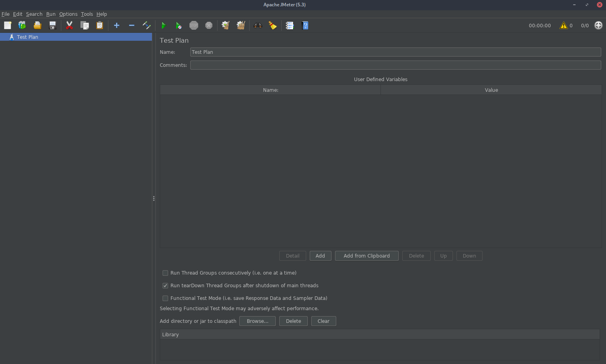Click the Stop test icon
The image size is (606, 364).
tap(194, 25)
